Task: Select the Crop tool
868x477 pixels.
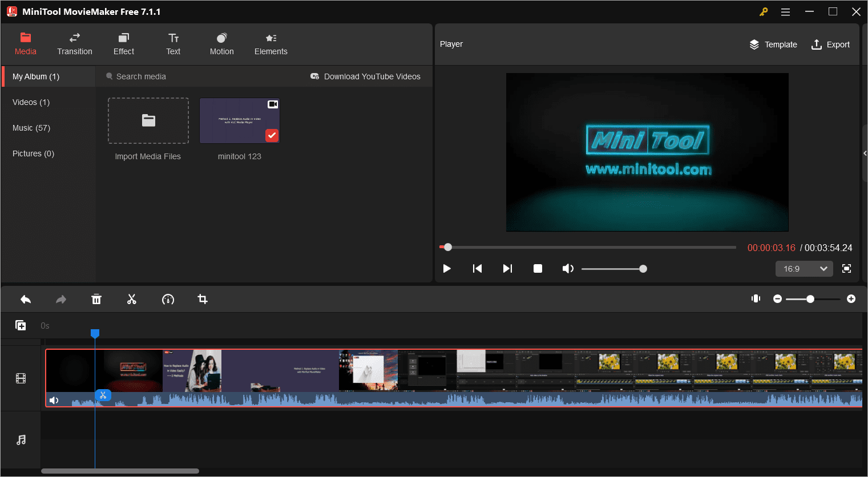Action: [x=203, y=299]
